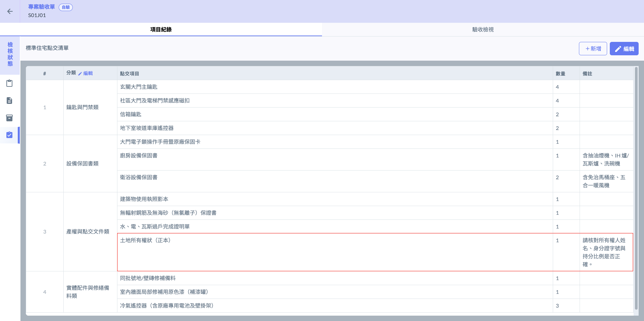Open the document icon in sidebar
The height and width of the screenshot is (321, 644).
(9, 101)
